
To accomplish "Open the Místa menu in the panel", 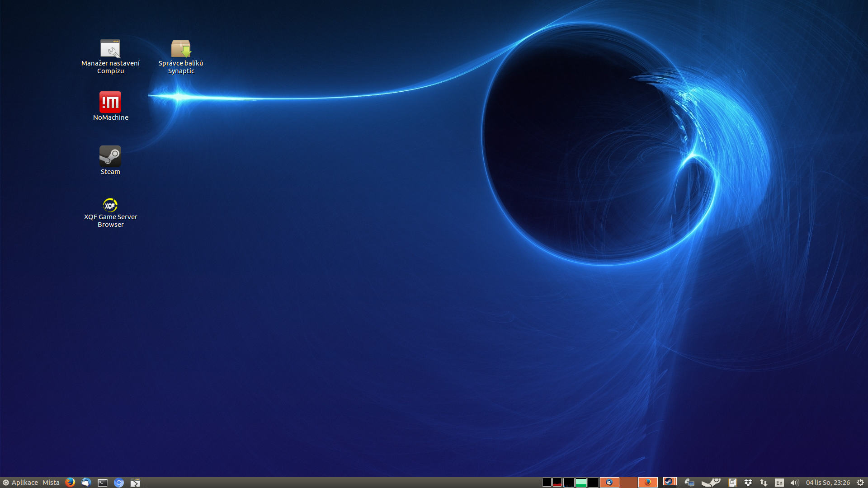I will click(x=51, y=483).
